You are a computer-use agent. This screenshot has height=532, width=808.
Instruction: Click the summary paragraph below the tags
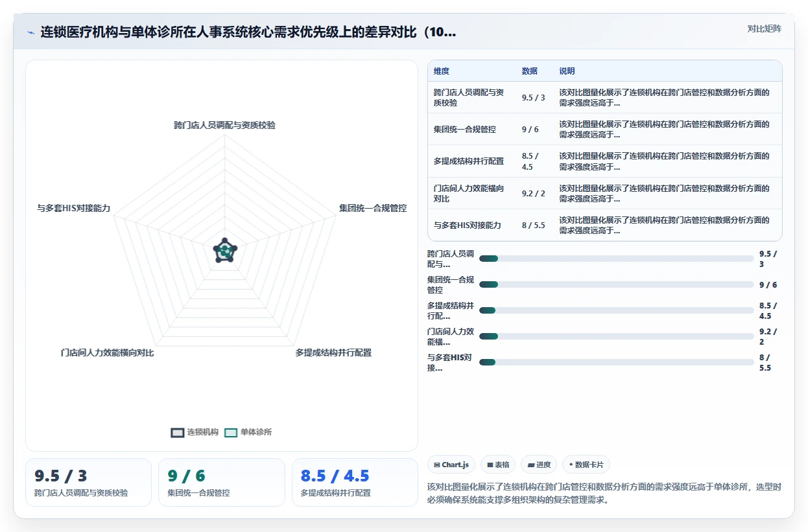coord(604,493)
